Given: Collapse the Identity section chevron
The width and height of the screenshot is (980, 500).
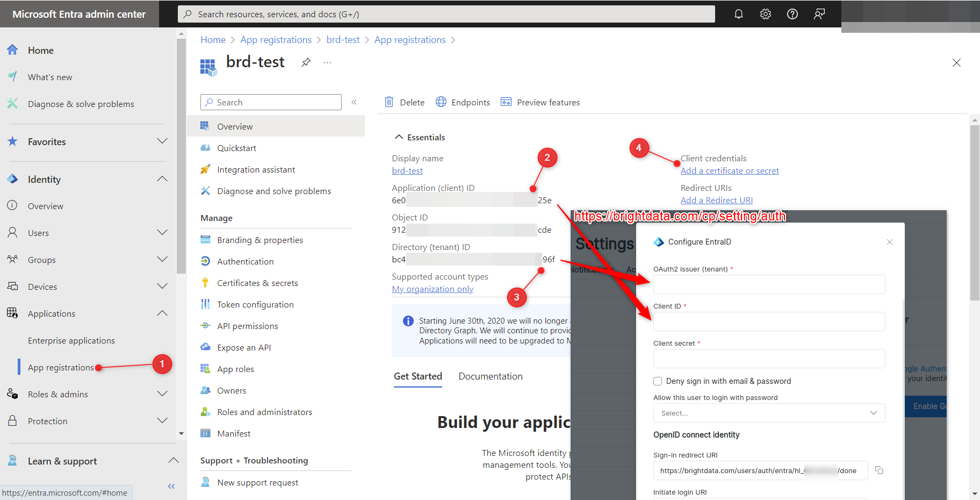Looking at the screenshot, I should pyautogui.click(x=162, y=179).
